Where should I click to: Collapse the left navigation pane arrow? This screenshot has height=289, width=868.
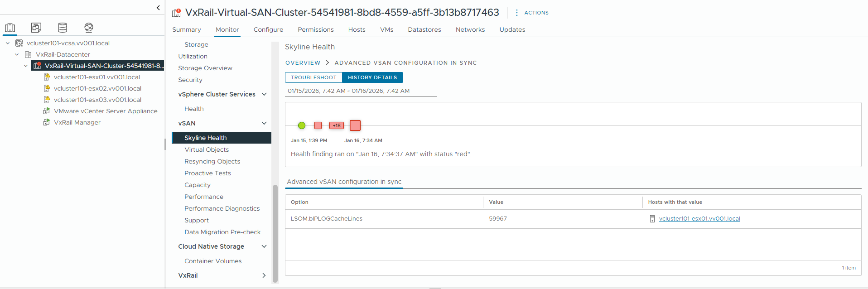pos(158,7)
